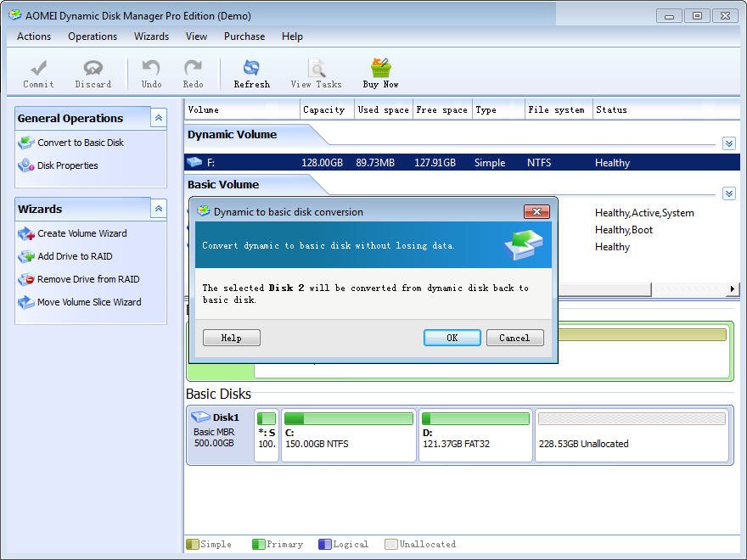
Task: Click 'Healthy,Active,System' status text
Action: (644, 213)
